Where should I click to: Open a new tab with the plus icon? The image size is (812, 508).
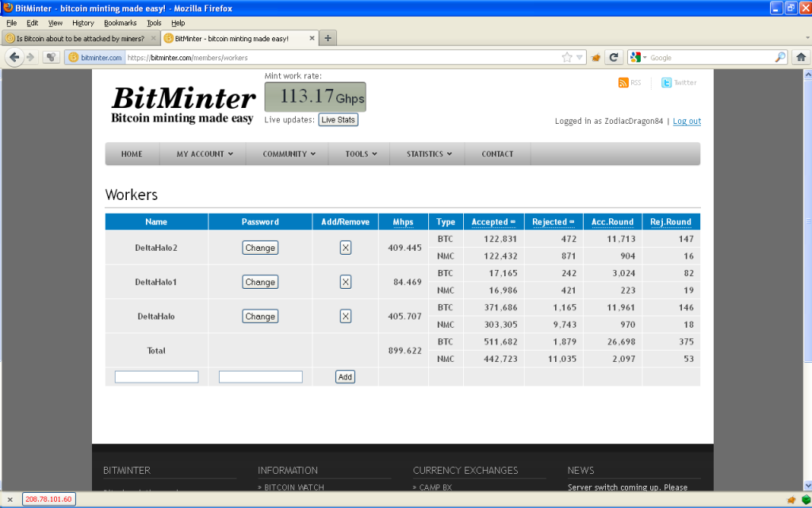coord(327,38)
